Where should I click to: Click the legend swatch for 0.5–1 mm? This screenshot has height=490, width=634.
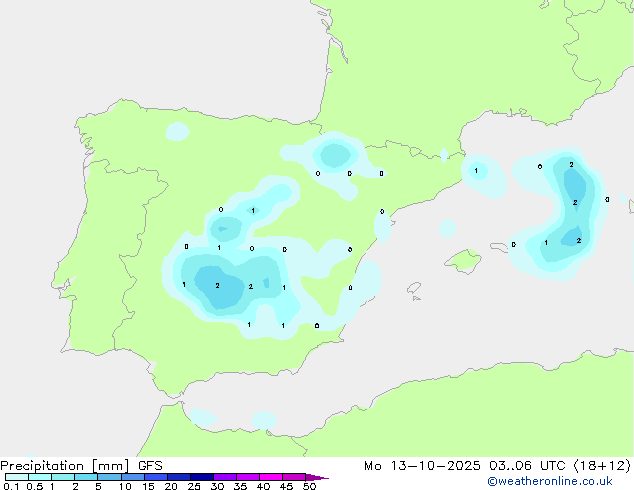[x=40, y=477]
